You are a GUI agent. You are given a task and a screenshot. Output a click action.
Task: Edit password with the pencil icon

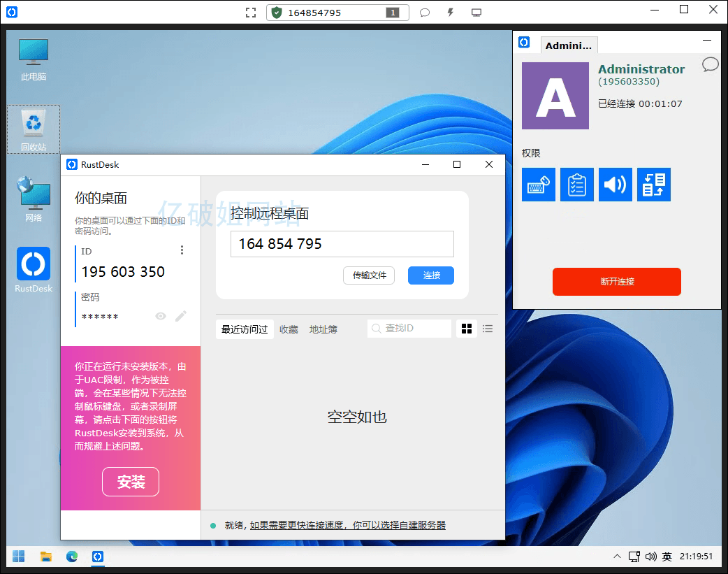tap(181, 316)
